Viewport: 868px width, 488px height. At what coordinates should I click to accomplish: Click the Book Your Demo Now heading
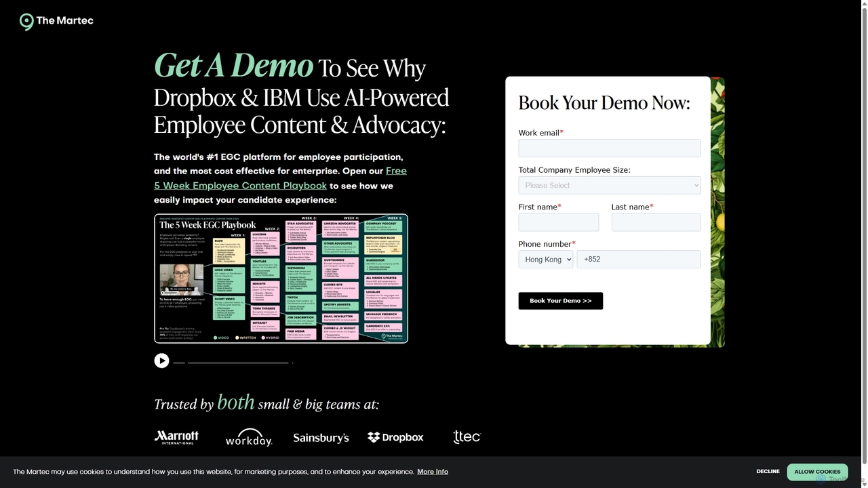point(604,102)
